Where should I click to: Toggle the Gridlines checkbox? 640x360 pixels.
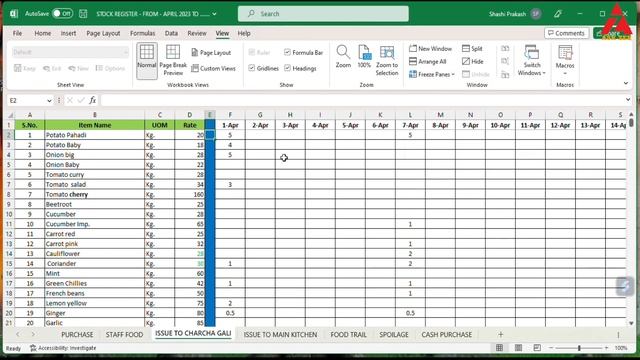[x=252, y=68]
